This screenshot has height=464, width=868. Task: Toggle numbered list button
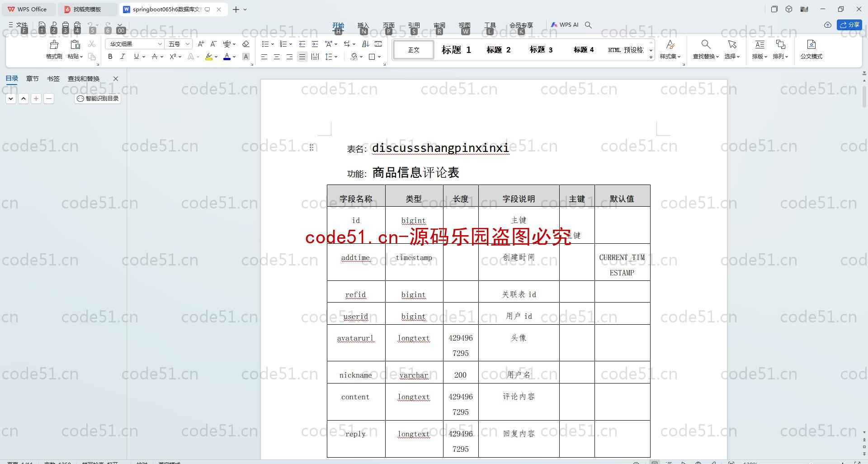tap(283, 44)
